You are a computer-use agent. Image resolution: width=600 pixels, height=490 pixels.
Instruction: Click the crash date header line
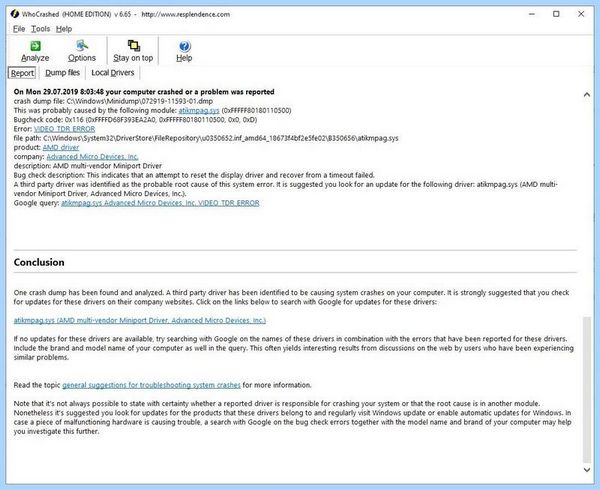144,92
